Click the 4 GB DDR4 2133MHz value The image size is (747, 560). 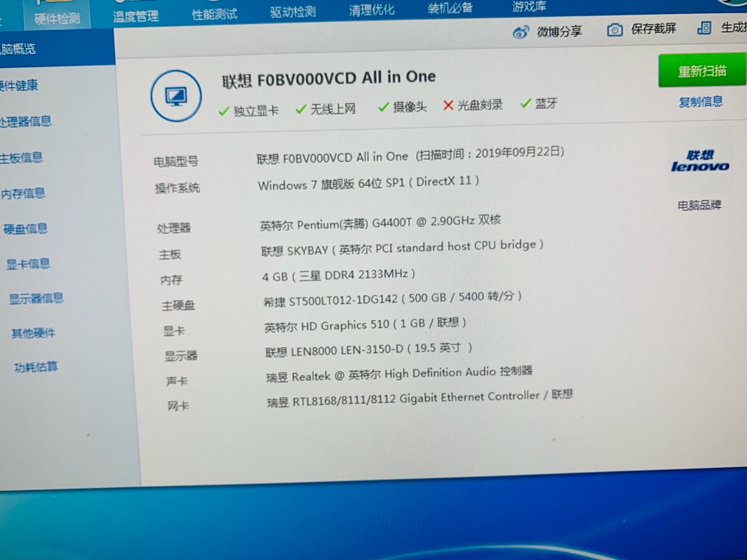(x=339, y=274)
